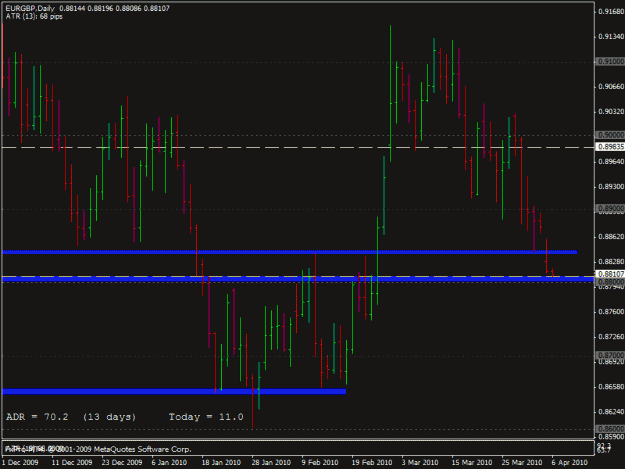Click the 0.86240 price axis label

[x=611, y=412]
